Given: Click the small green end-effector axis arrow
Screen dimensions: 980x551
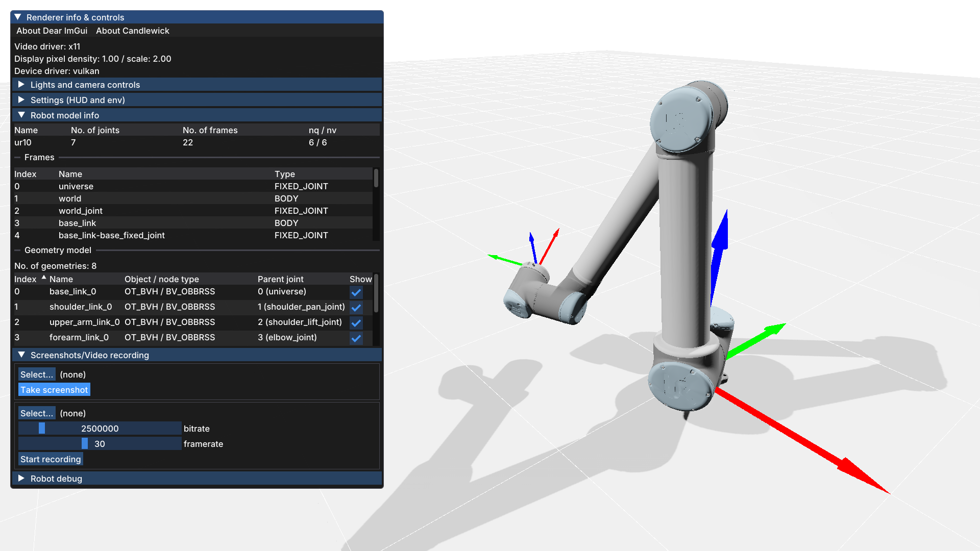Looking at the screenshot, I should [x=505, y=260].
